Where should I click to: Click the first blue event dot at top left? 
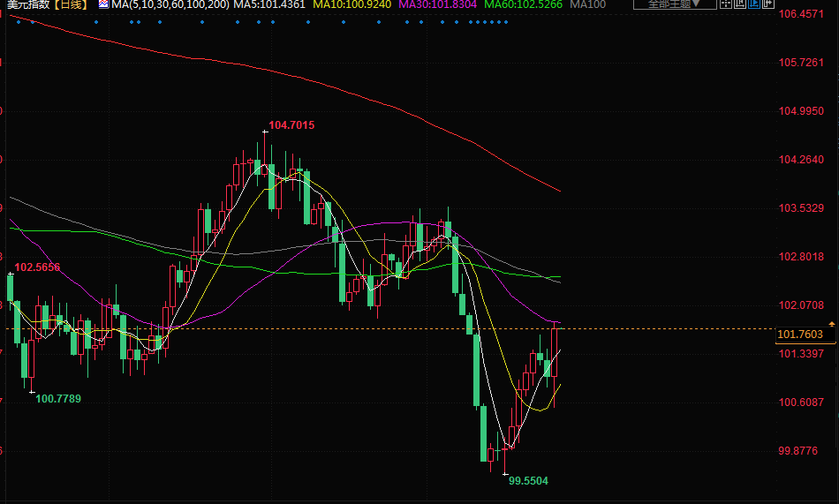[19, 22]
